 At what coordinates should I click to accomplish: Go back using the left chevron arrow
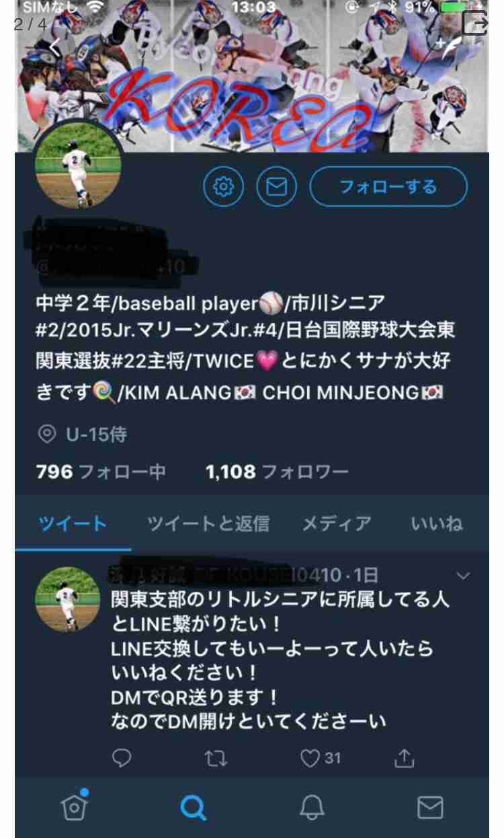[x=55, y=46]
